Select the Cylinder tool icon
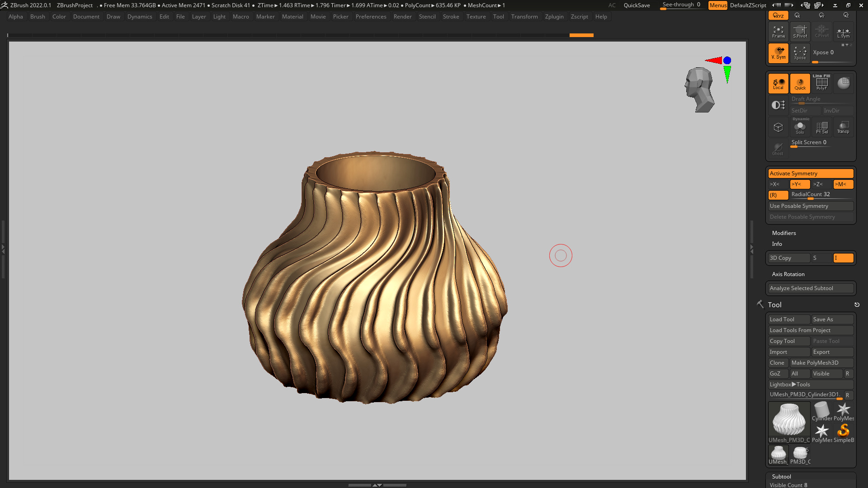 pyautogui.click(x=821, y=411)
